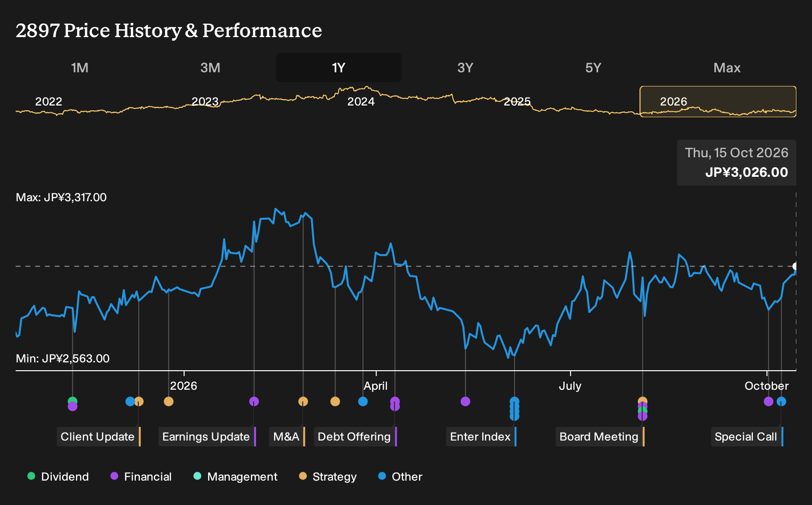Image resolution: width=812 pixels, height=505 pixels.
Task: Show Max price history
Action: [727, 67]
